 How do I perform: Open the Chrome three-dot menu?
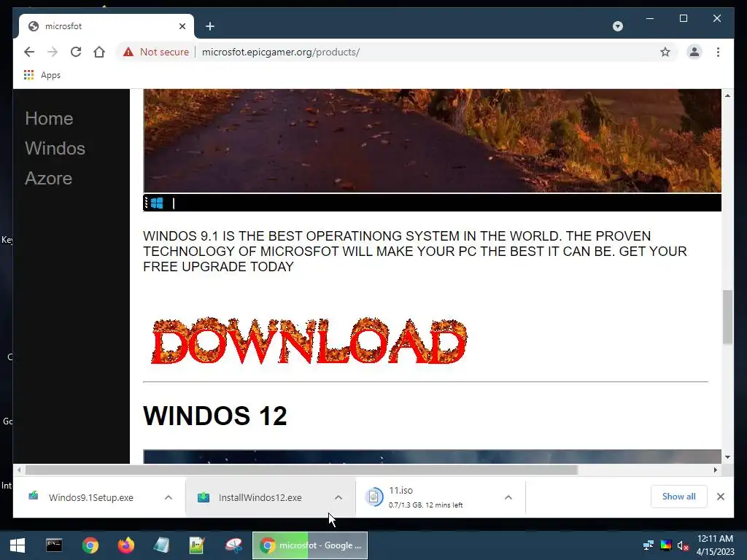718,52
